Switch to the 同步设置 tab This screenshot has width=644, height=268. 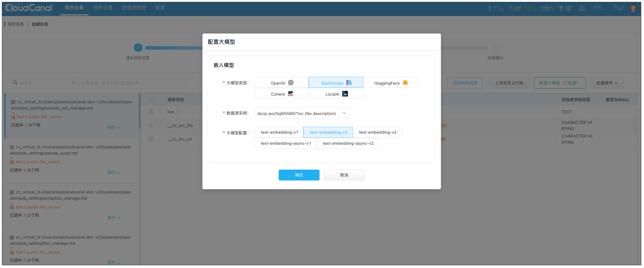coord(103,8)
